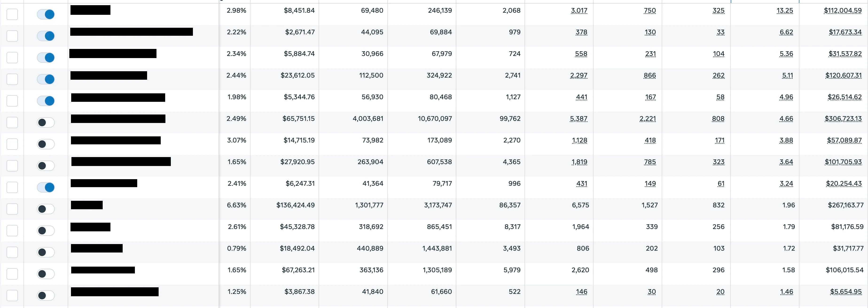The height and width of the screenshot is (308, 868).
Task: Click the underlined $5,654.95 amount
Action: tap(845, 292)
